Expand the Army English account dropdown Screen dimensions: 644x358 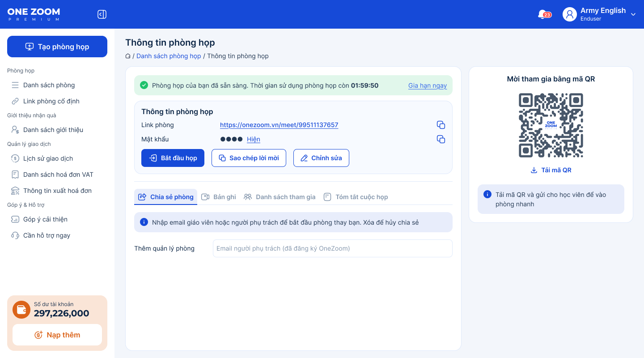coord(633,14)
